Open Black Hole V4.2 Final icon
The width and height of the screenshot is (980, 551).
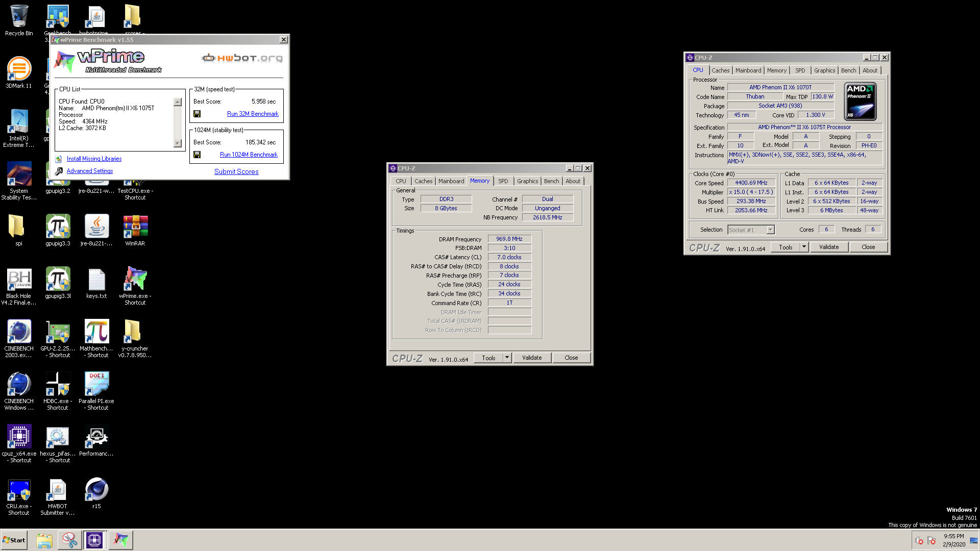pos(19,286)
